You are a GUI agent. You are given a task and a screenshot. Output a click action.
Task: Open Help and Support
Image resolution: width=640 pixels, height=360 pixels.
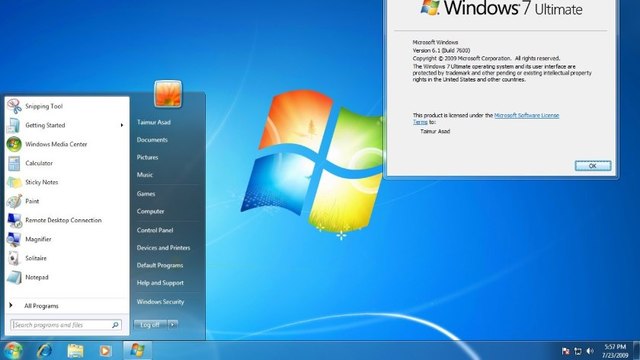(x=160, y=283)
